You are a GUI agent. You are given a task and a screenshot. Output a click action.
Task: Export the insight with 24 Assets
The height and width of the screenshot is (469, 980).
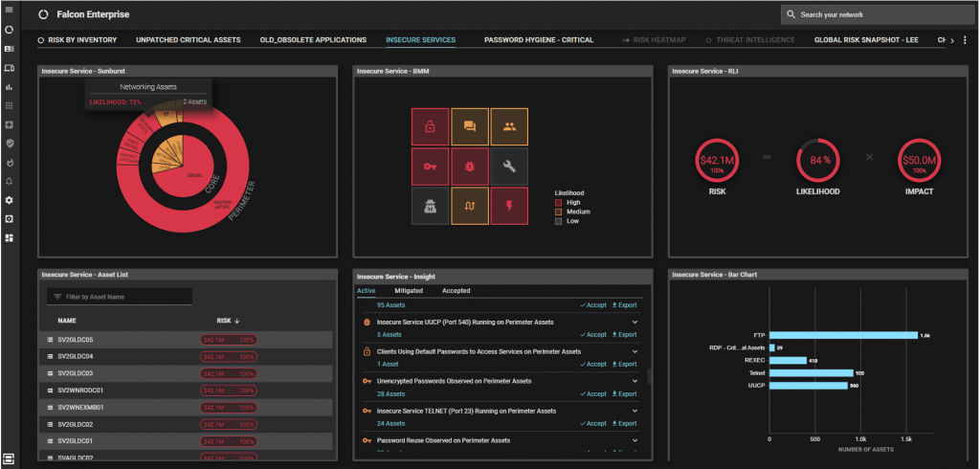(x=624, y=423)
